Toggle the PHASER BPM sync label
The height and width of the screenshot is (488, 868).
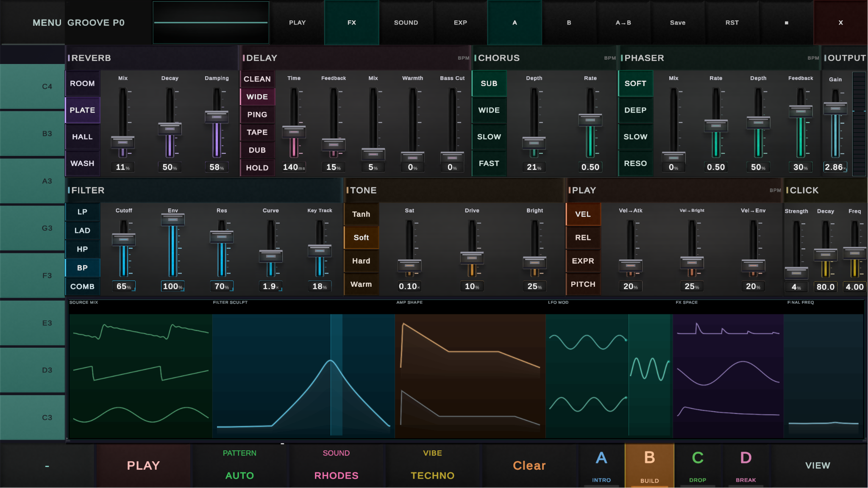pos(813,58)
